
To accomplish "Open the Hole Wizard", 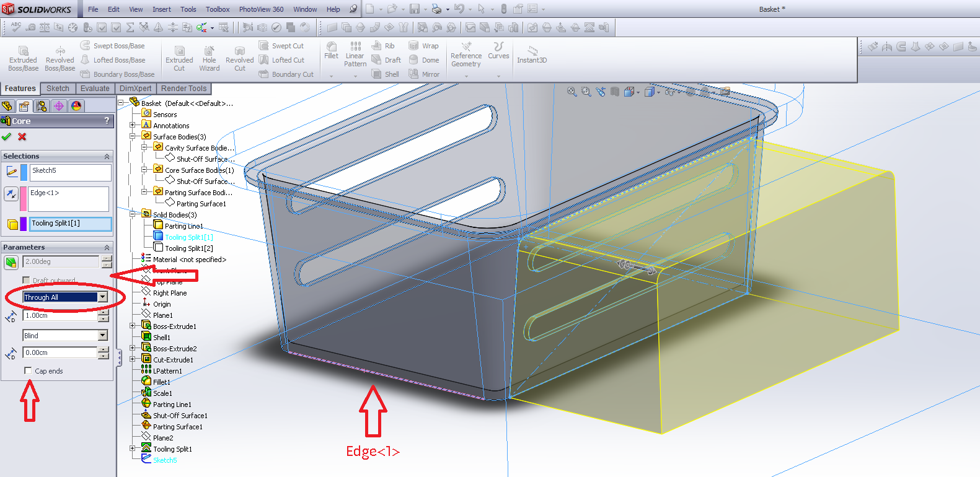I will pyautogui.click(x=210, y=59).
